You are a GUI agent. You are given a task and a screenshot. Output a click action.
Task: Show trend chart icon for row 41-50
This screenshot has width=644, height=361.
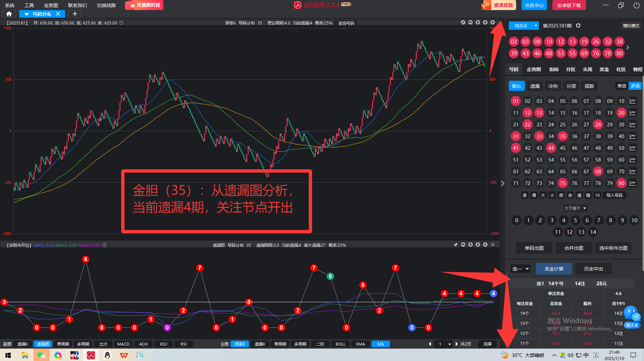click(x=633, y=148)
